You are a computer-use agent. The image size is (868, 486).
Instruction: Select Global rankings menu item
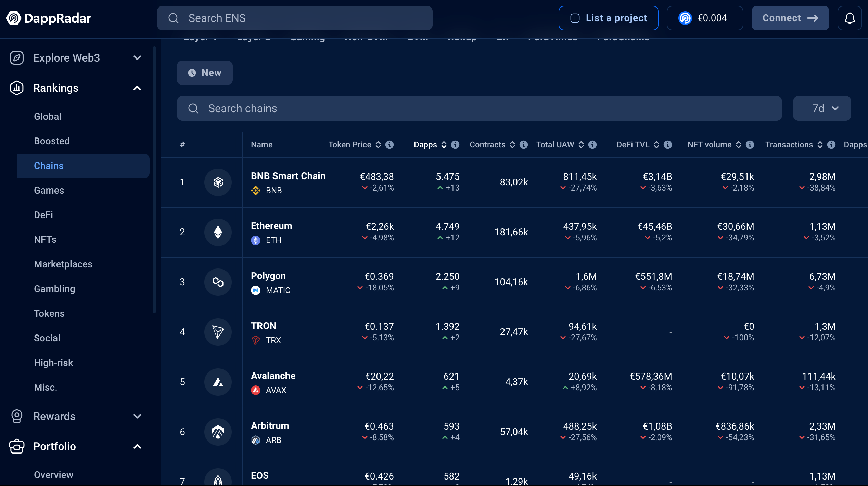click(83, 117)
